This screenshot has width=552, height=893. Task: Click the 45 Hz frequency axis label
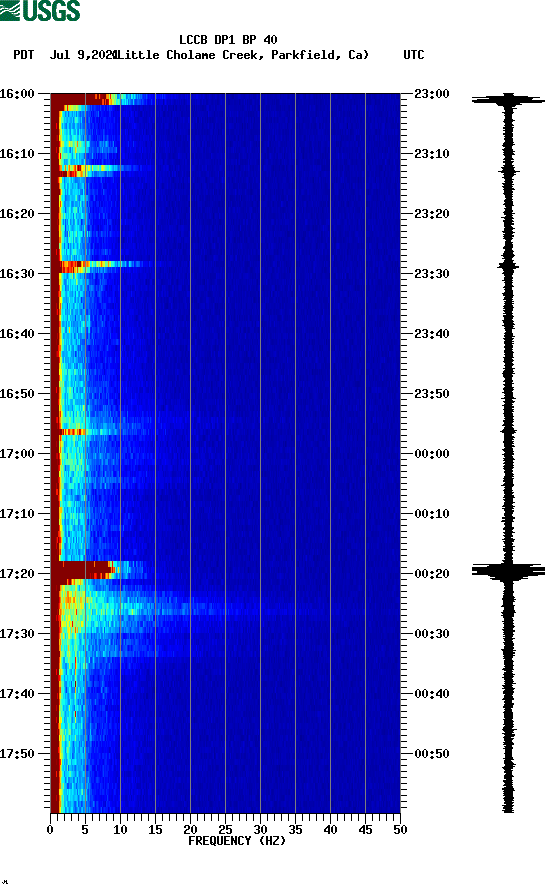click(x=365, y=830)
